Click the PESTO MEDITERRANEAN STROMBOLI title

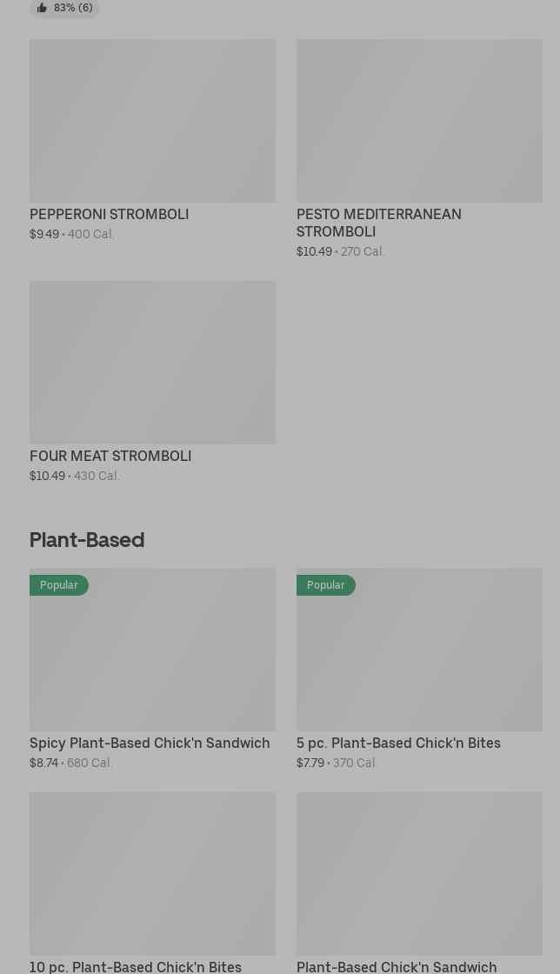click(x=379, y=223)
